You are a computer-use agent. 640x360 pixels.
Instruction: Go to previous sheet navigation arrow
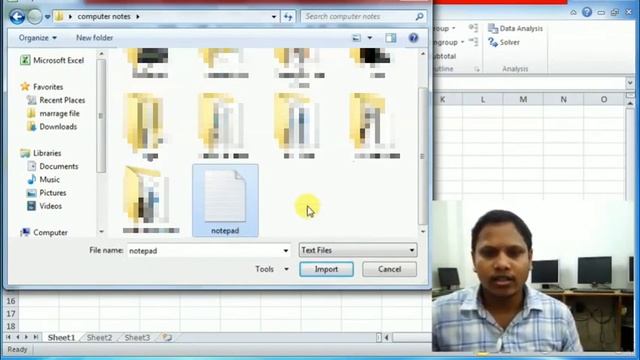pyautogui.click(x=18, y=337)
